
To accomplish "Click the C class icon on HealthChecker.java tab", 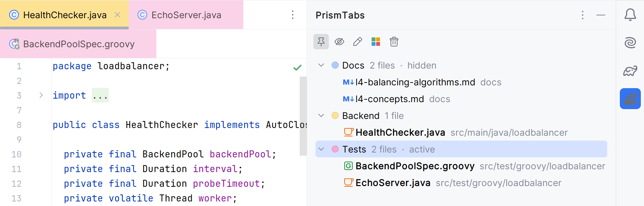I will tap(14, 15).
